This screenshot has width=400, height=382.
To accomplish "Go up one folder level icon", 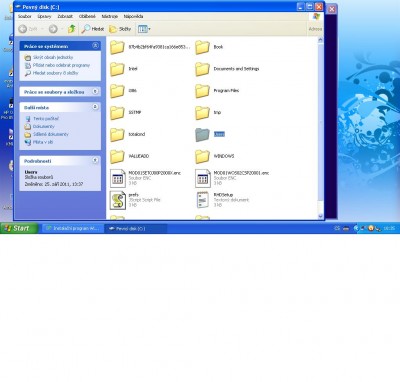I will (x=71, y=29).
